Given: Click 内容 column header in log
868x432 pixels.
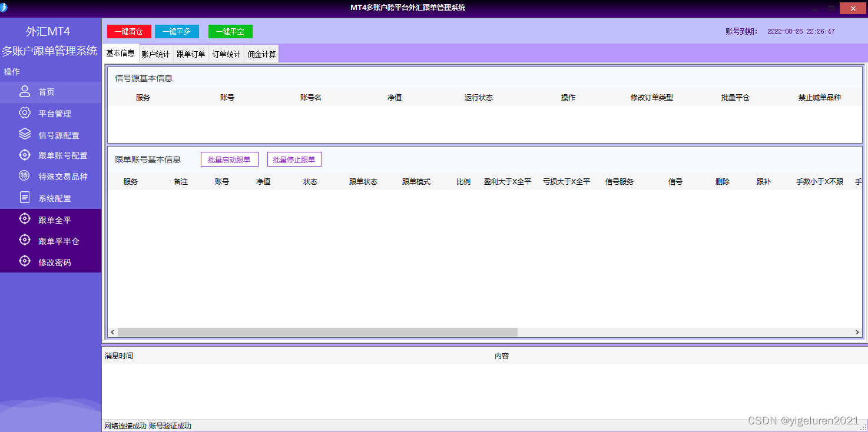Looking at the screenshot, I should pos(502,356).
